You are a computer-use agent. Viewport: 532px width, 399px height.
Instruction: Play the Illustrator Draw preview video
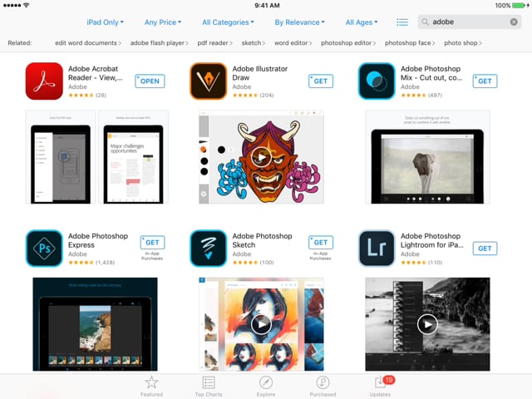[261, 157]
